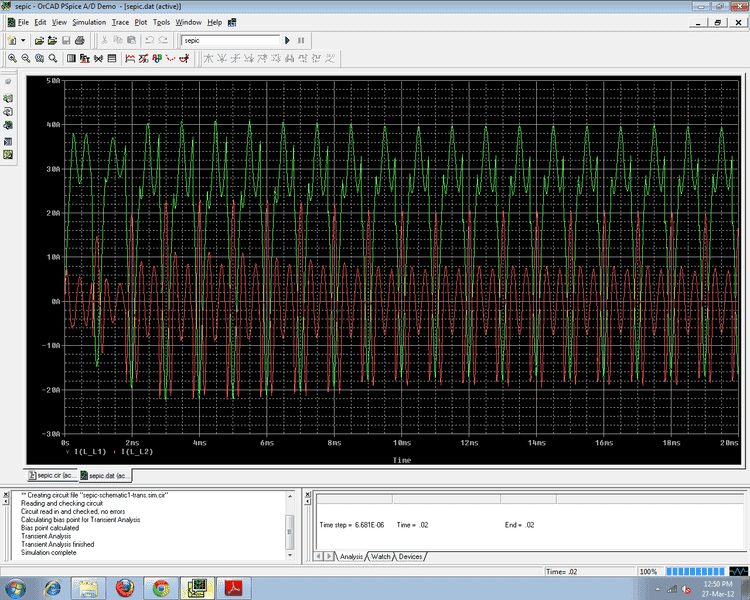750x600 pixels.
Task: Open the Edit menu
Action: tap(40, 22)
